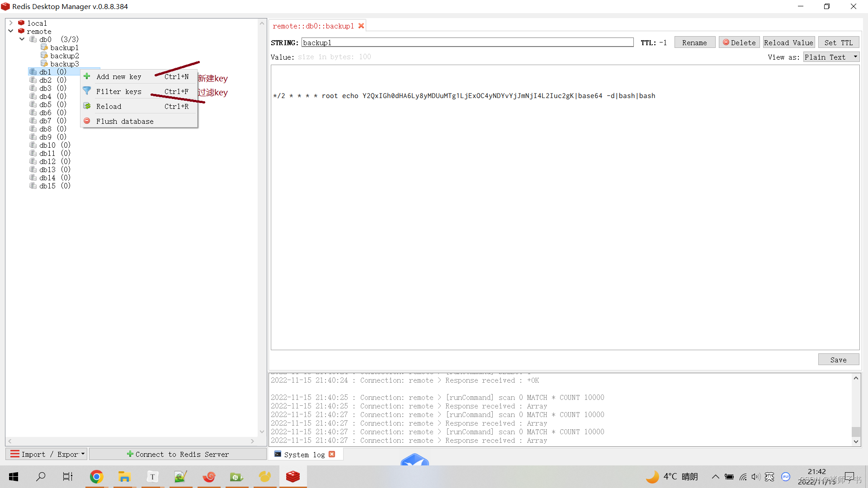The height and width of the screenshot is (488, 868).
Task: Select the backup2 key icon
Action: tap(44, 56)
